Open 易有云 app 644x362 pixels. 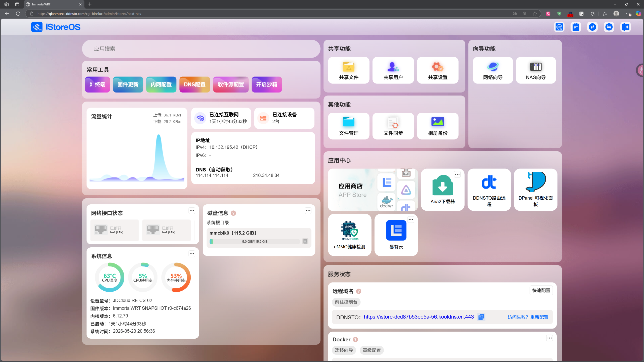click(396, 235)
